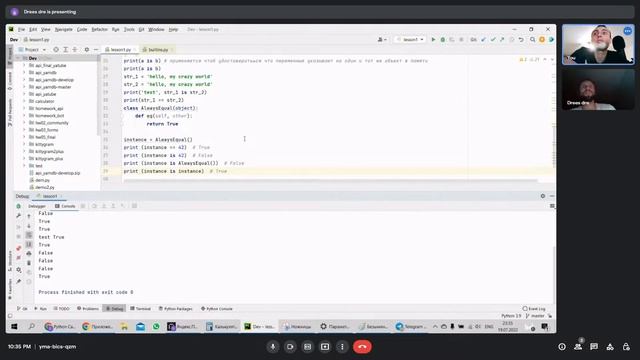Run lesson1 with the green Run arrow
640x360 pixels.
coord(433,40)
